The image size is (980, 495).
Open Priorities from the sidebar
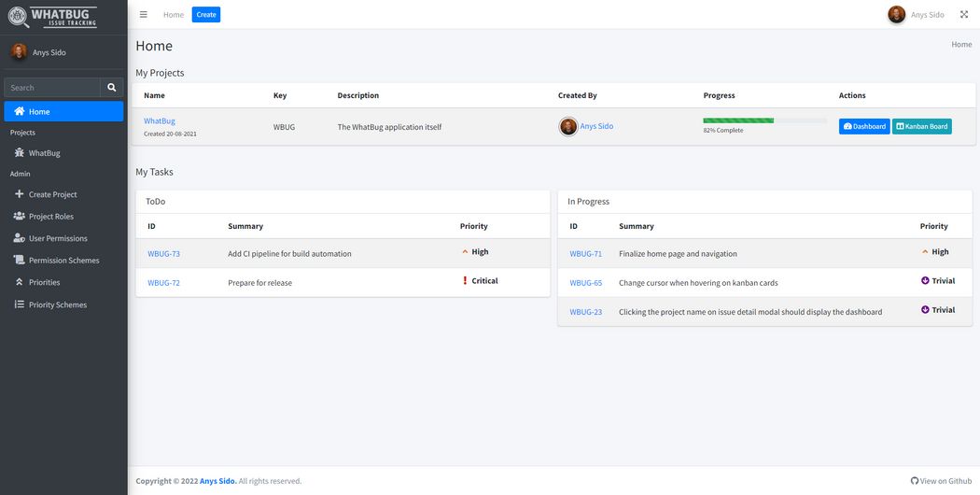click(44, 282)
